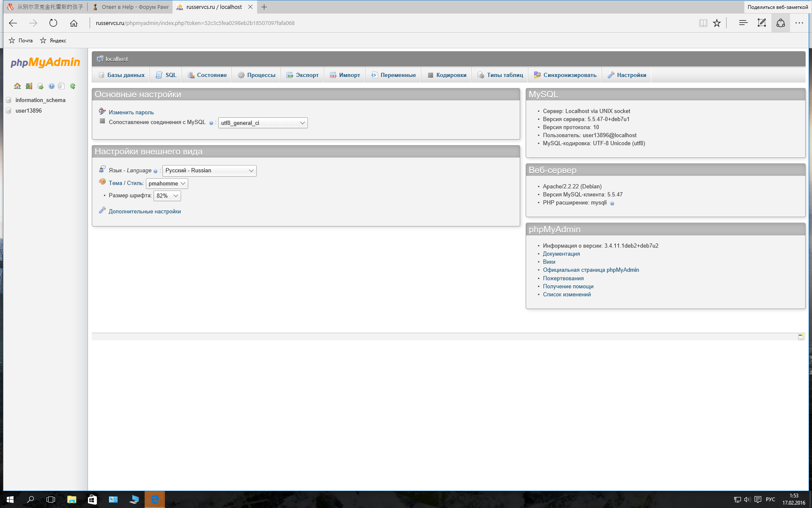Switch to the Экспорт tab
Image resolution: width=812 pixels, height=508 pixels.
302,75
